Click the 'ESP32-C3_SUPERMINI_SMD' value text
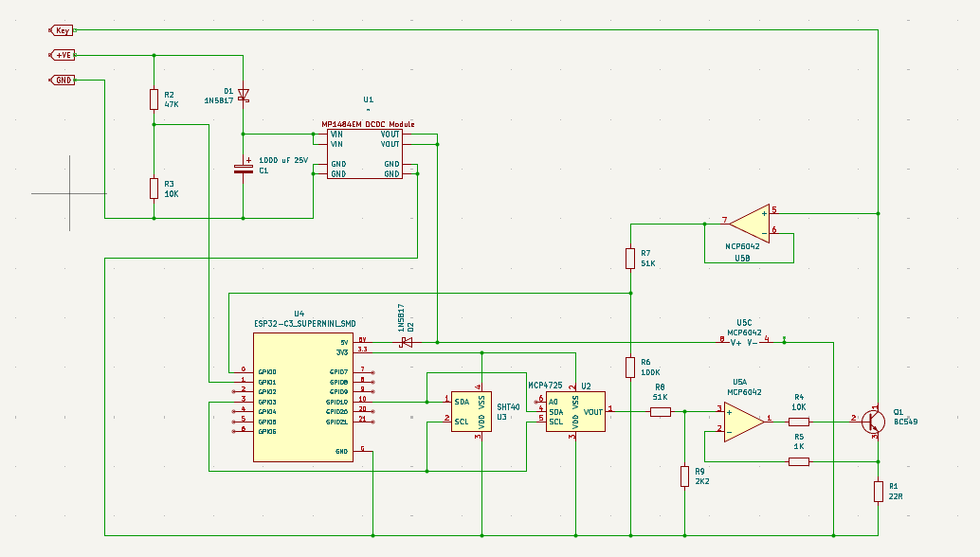The width and height of the screenshot is (980, 557). 305,323
